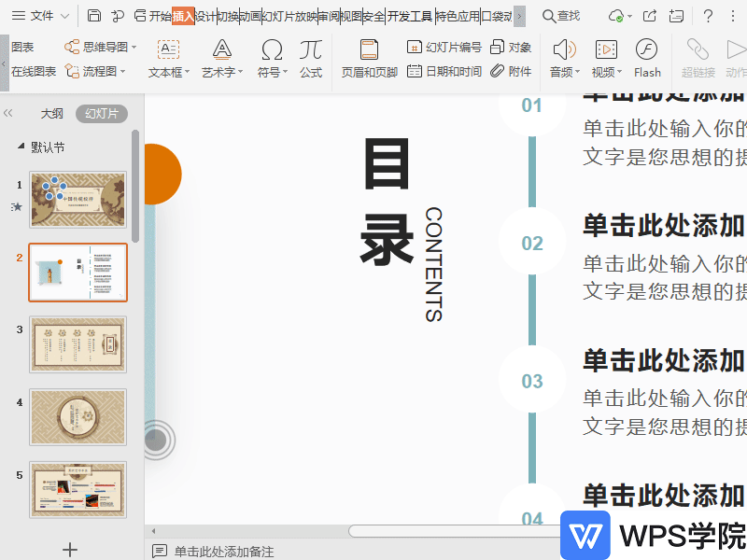Click Insert Slide Number (幻灯片编号)
Screen dimensions: 747x560
(x=444, y=47)
